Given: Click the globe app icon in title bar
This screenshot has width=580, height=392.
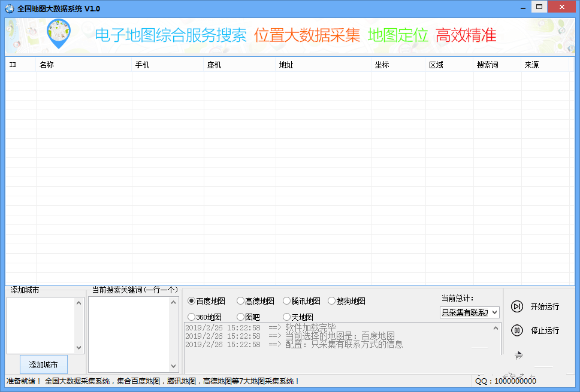Looking at the screenshot, I should pyautogui.click(x=9, y=8).
